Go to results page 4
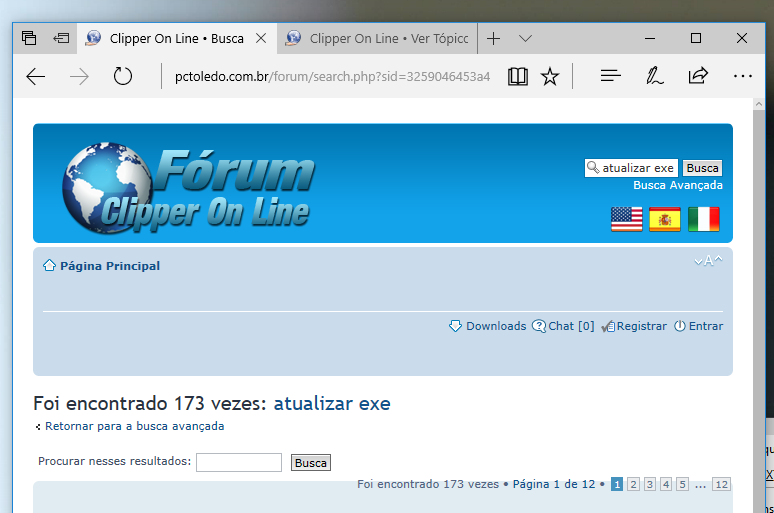774x513 pixels. click(x=666, y=484)
